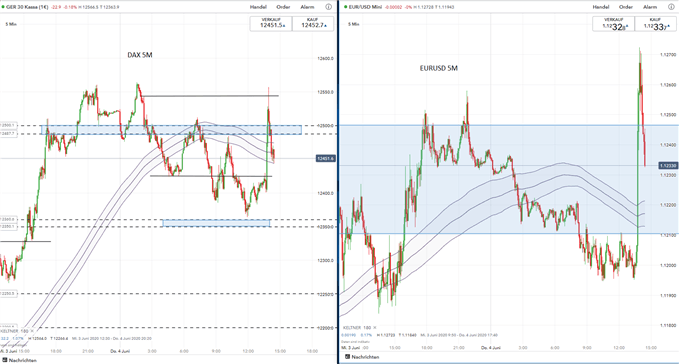Click the EURUSD 5M chart annotation text
The height and width of the screenshot is (364, 679).
[x=439, y=68]
